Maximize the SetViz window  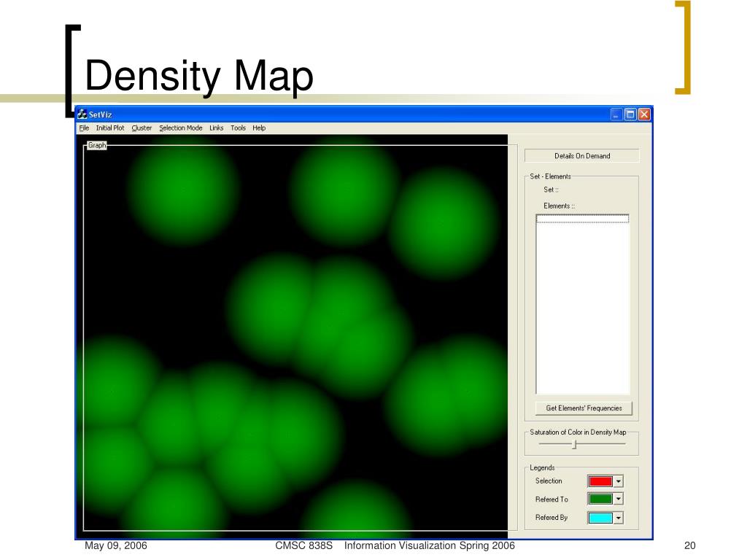click(x=630, y=114)
